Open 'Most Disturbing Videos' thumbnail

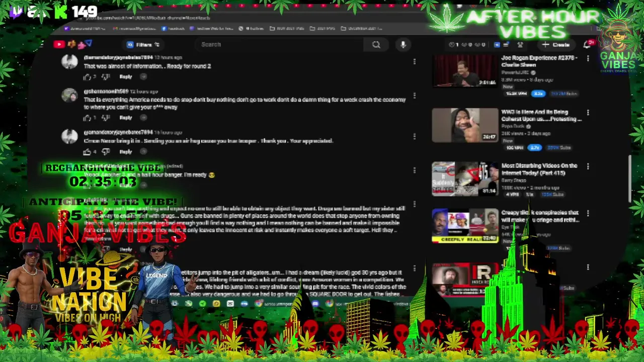click(465, 178)
